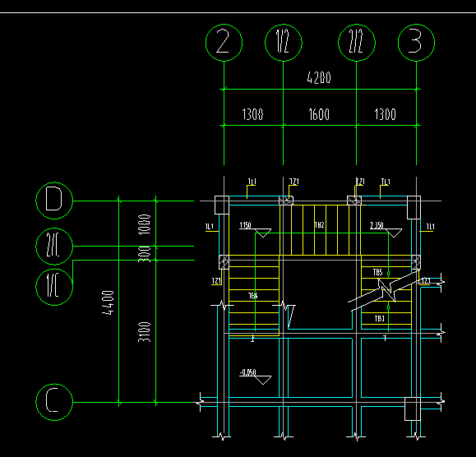Select the axis bubble labeled D
The width and height of the screenshot is (476, 457).
point(54,201)
